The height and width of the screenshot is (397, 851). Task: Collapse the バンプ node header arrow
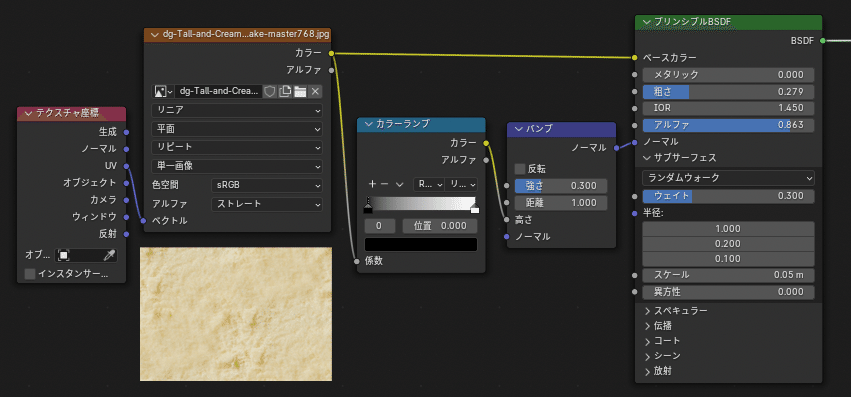pyautogui.click(x=518, y=129)
